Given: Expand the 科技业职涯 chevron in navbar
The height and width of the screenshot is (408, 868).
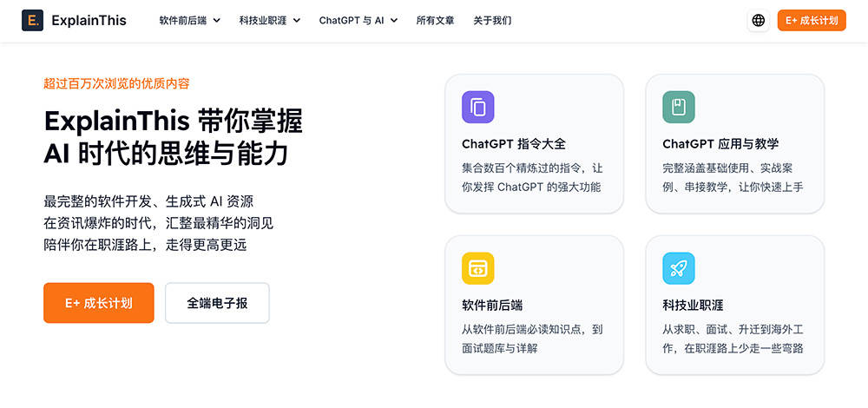Looking at the screenshot, I should [297, 21].
